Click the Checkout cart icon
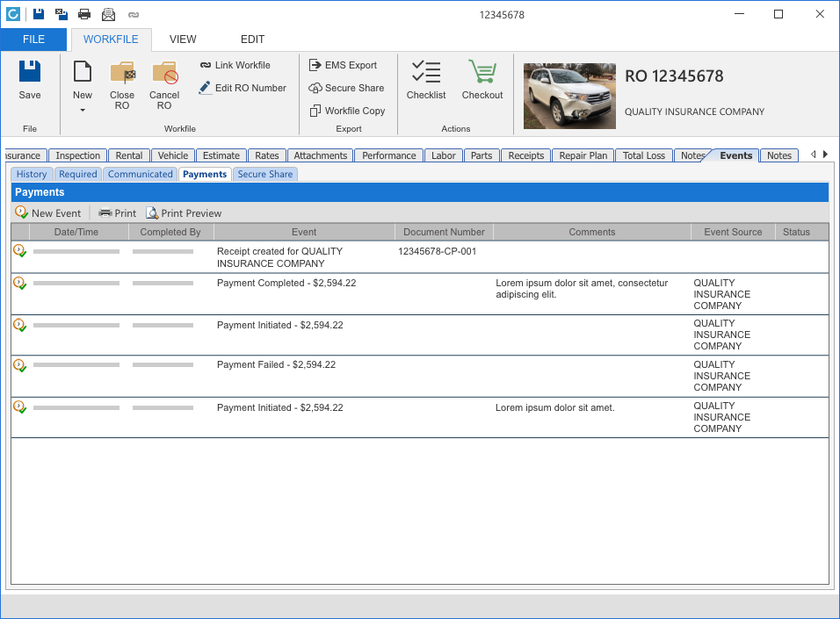Viewport: 840px width, 619px height. 482,73
